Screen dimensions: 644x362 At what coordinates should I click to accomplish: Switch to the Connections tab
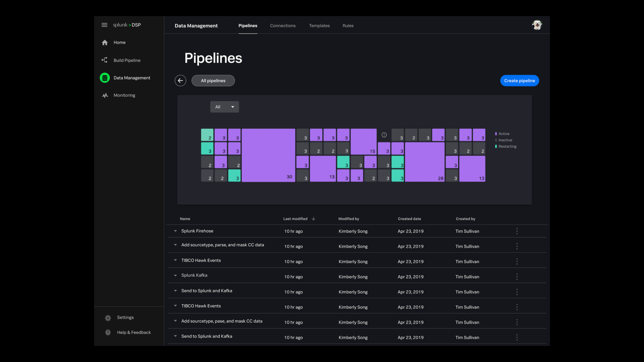(x=283, y=26)
